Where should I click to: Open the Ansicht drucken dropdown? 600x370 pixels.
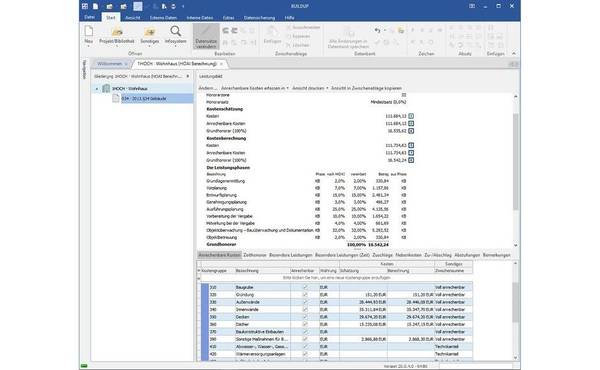click(310, 88)
